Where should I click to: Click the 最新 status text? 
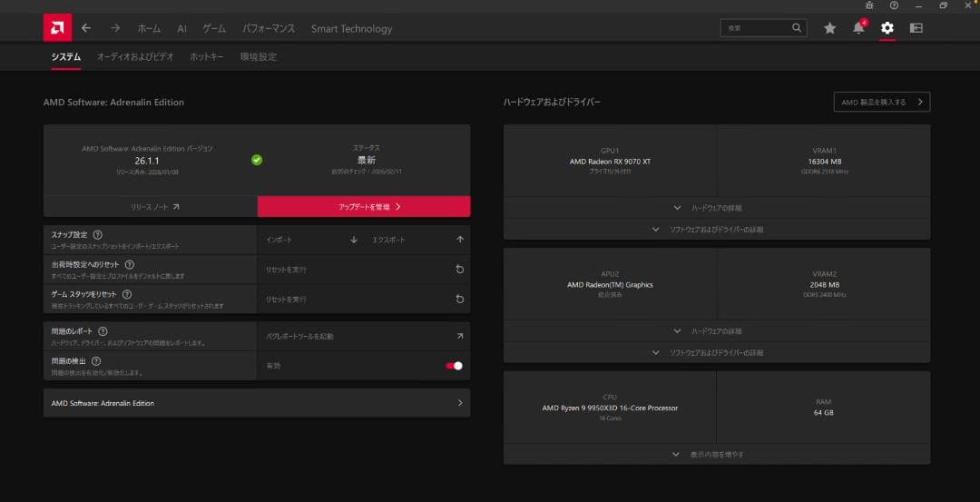[x=366, y=160]
